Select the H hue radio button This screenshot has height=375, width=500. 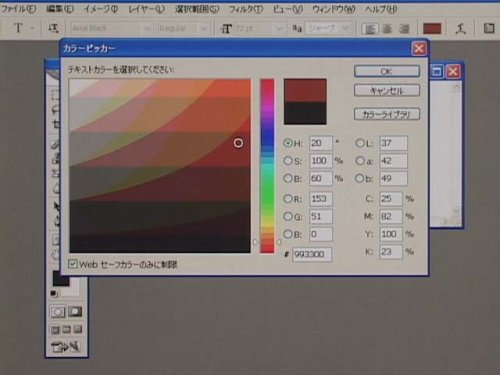coord(288,143)
